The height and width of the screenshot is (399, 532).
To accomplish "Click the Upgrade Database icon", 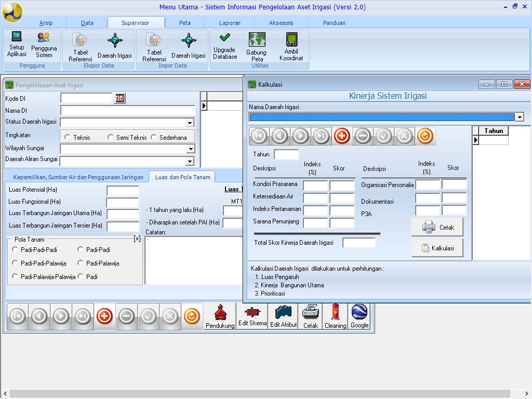I will pyautogui.click(x=225, y=46).
